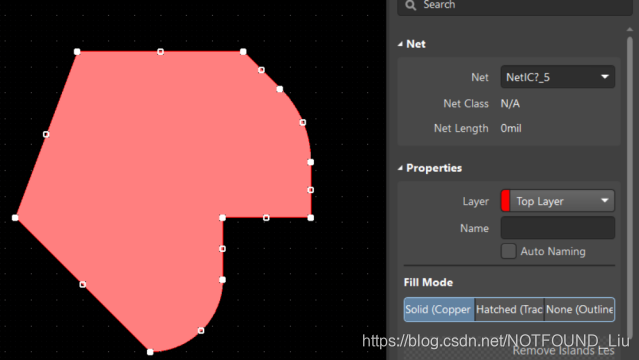Screen dimensions: 639x360
Task: Click the scrollbar up arrow
Action: [x=630, y=29]
